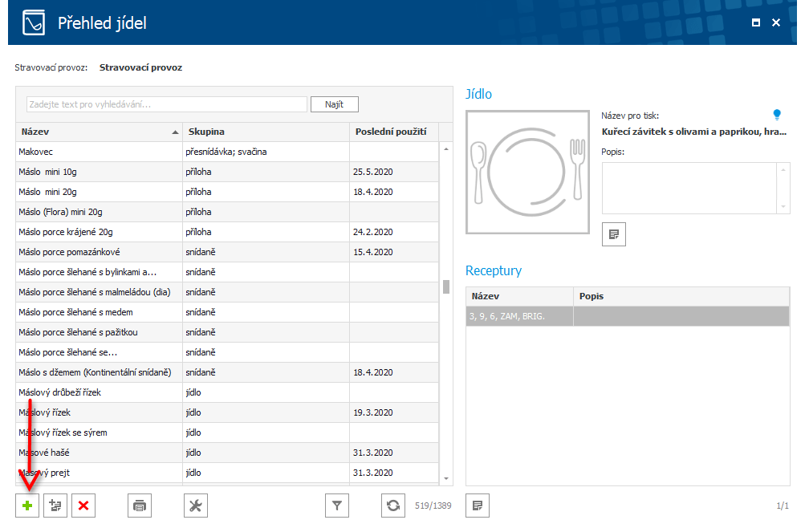Select Máslo porce šlehané s medem
Image resolution: width=805 pixels, height=532 pixels.
[227, 311]
